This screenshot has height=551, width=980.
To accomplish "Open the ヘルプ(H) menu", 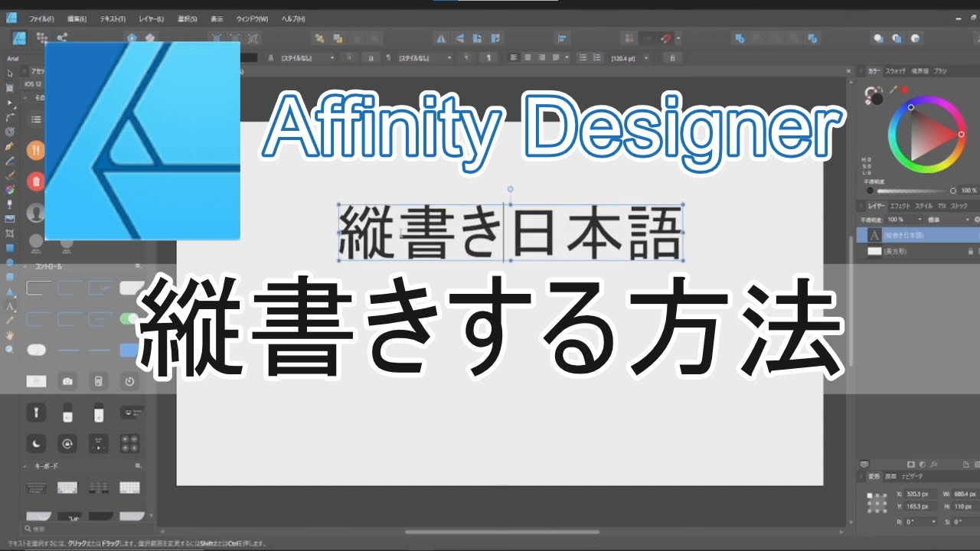I will tap(293, 18).
